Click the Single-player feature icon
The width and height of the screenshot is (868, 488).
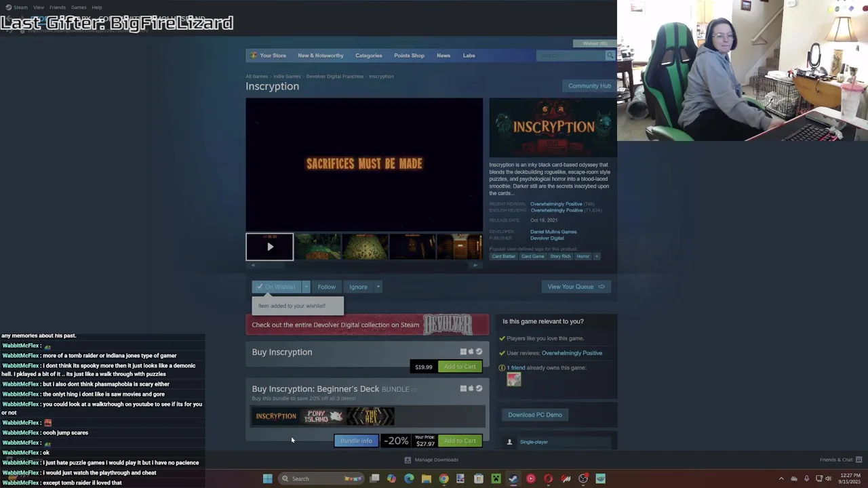[509, 442]
